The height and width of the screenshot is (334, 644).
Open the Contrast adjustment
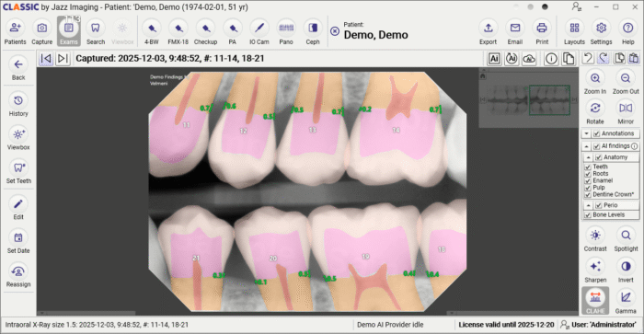click(x=595, y=240)
